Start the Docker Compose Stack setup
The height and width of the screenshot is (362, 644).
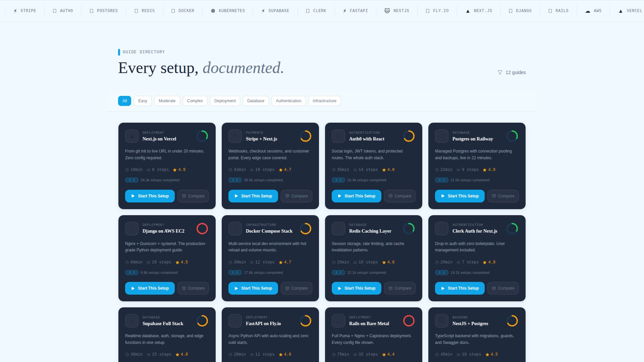coord(253,288)
